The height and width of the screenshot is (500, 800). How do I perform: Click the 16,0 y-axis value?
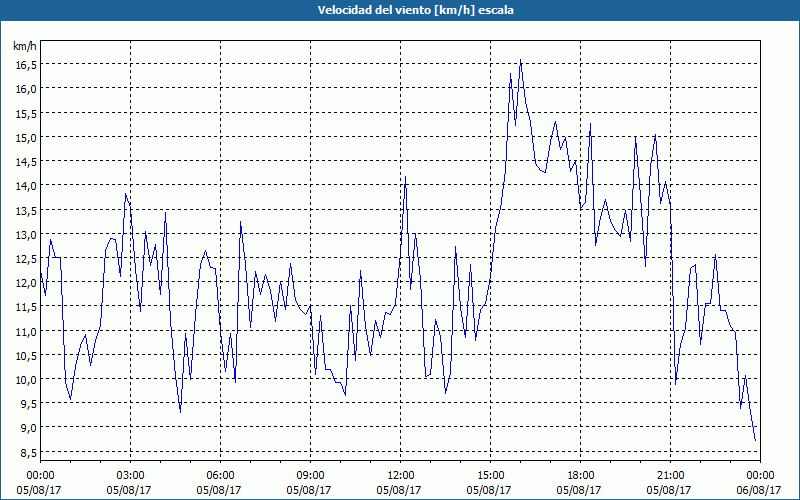[x=26, y=89]
